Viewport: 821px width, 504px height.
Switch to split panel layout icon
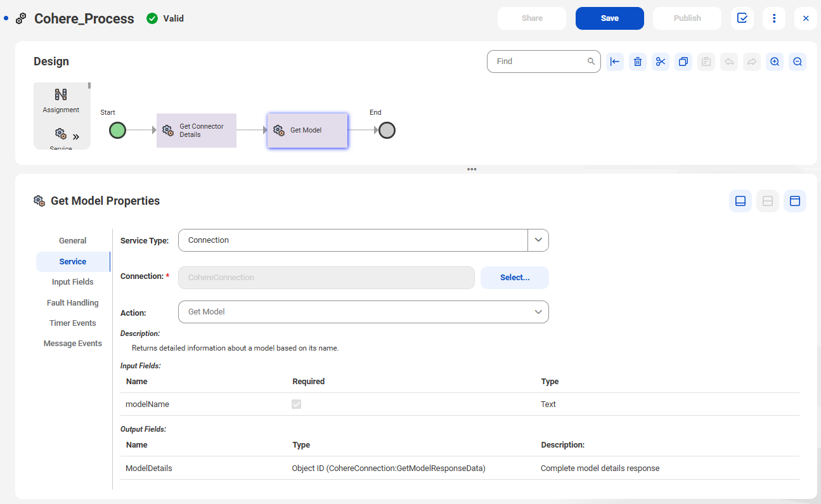(x=768, y=201)
